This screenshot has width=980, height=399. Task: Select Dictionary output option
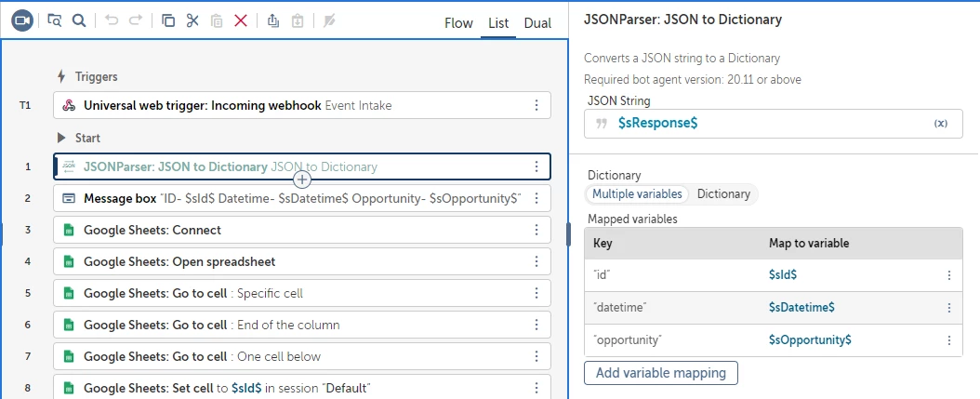coord(723,193)
